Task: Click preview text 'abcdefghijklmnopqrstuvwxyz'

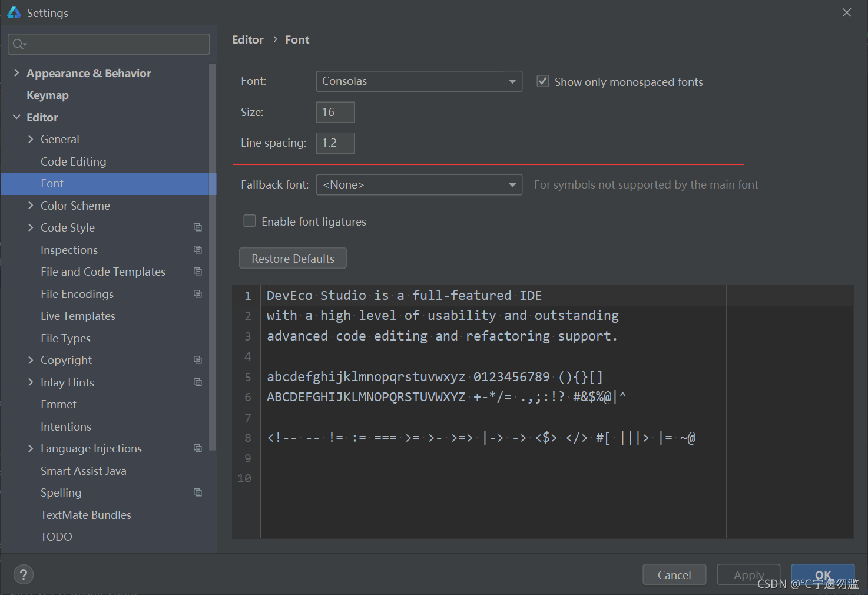Action: tap(366, 377)
